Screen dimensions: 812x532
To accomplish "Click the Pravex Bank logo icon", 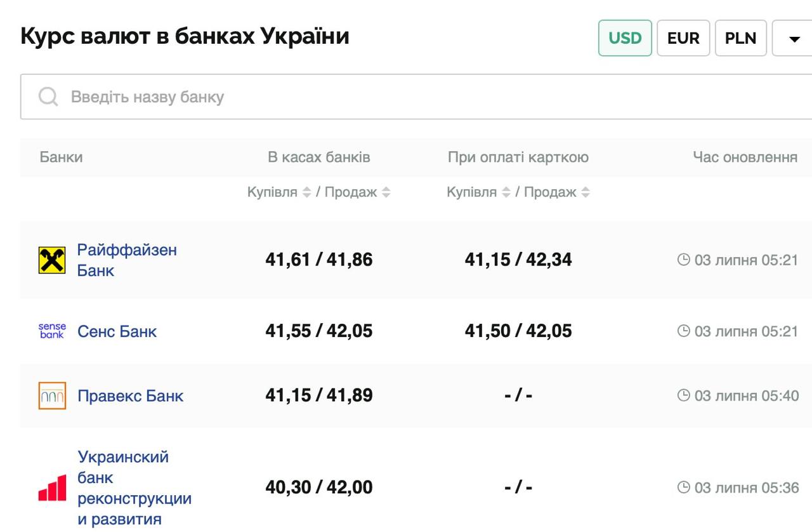I will (52, 396).
